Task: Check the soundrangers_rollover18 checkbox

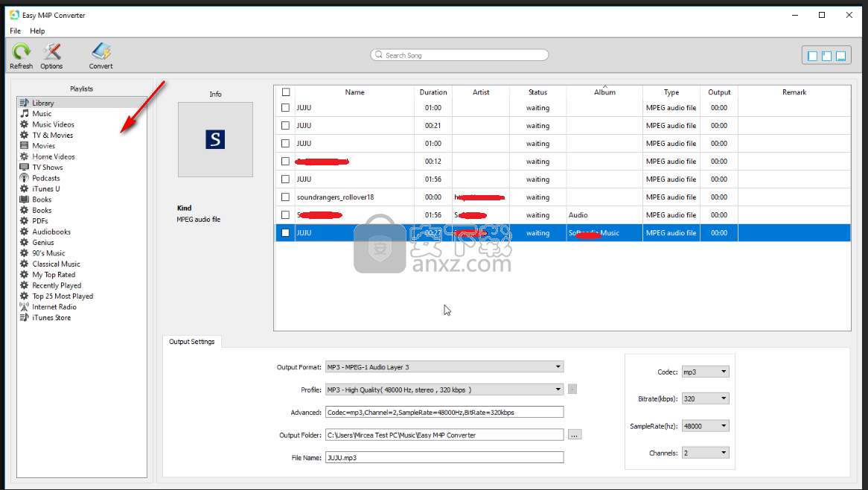Action: 286,197
